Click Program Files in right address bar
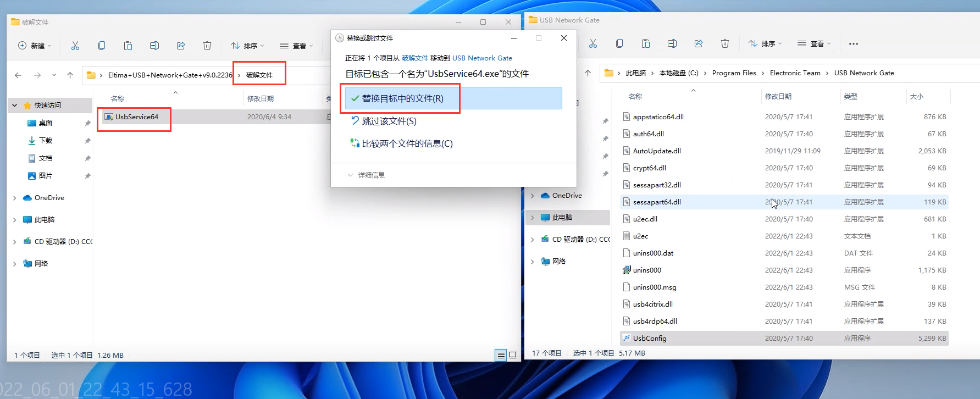The width and height of the screenshot is (980, 399). point(734,73)
